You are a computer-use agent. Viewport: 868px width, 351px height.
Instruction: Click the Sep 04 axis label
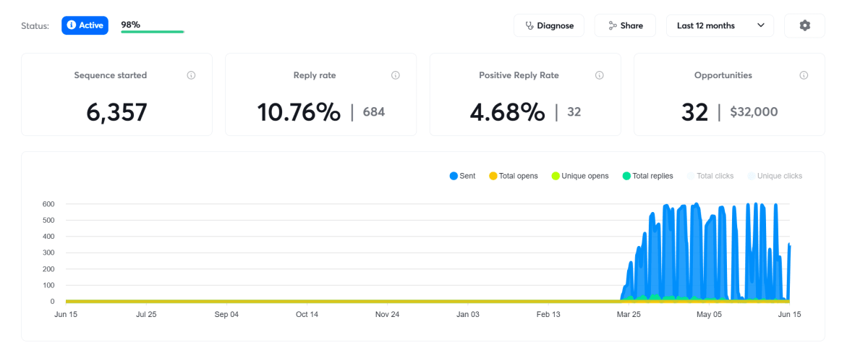[226, 315]
